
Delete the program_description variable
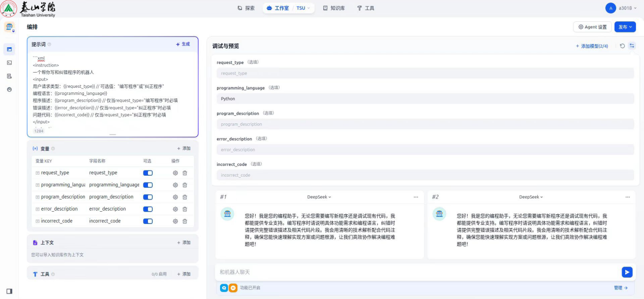185,197
